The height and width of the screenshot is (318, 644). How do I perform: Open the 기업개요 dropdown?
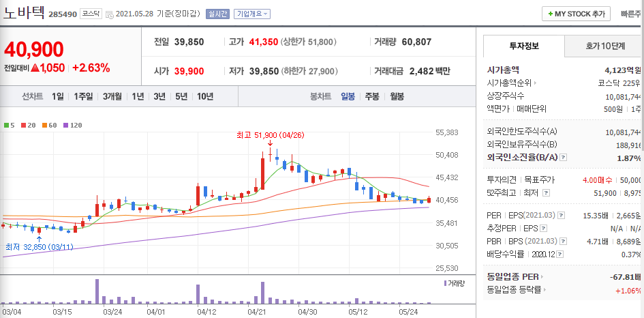click(251, 14)
